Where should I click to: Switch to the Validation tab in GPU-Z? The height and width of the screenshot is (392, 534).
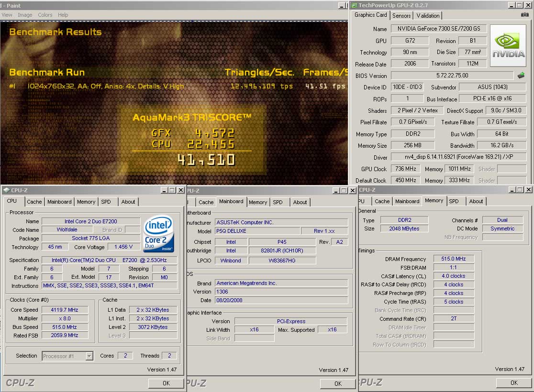tap(428, 16)
